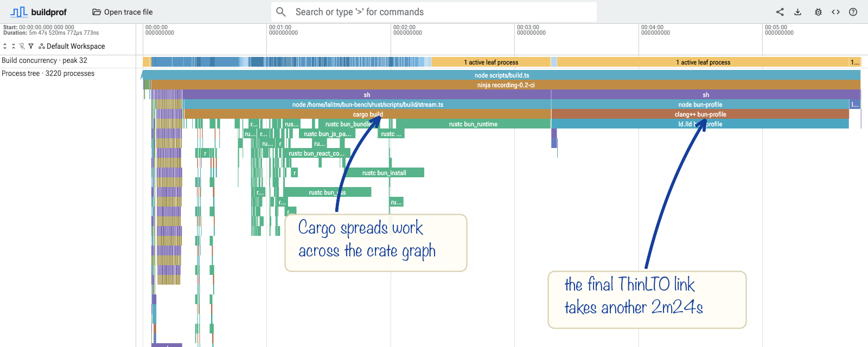Click the Duration 5m 47s text
This screenshot has height=347, width=868.
(51, 33)
